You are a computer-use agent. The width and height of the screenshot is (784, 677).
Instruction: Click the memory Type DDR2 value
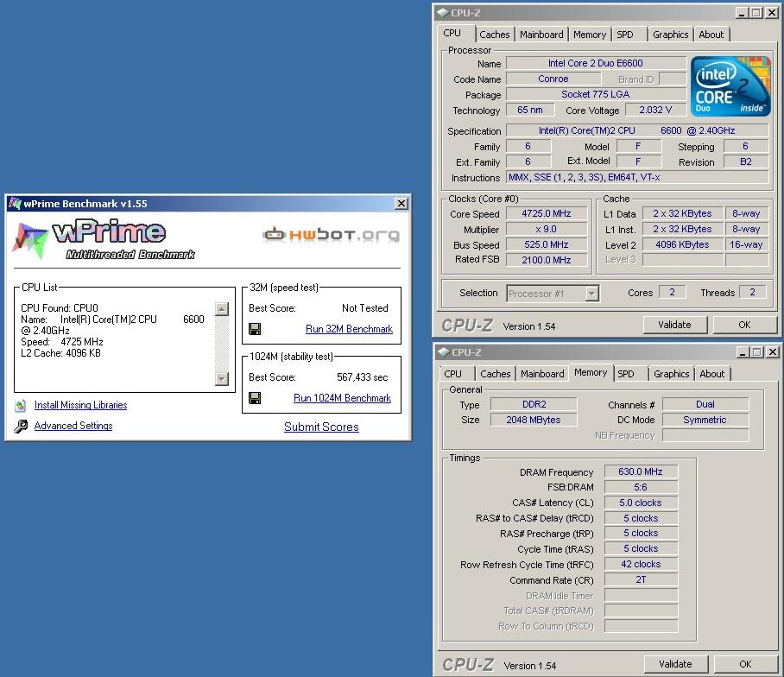pyautogui.click(x=534, y=404)
